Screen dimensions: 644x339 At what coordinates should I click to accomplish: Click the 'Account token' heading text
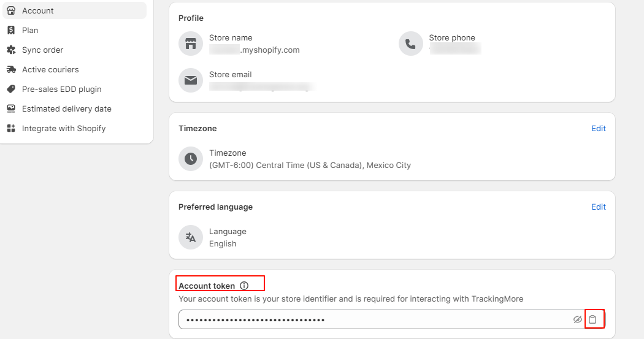click(x=207, y=286)
